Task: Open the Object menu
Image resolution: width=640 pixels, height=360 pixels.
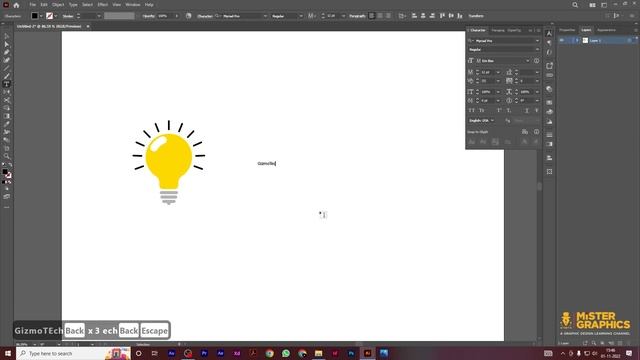Action: 58,5
